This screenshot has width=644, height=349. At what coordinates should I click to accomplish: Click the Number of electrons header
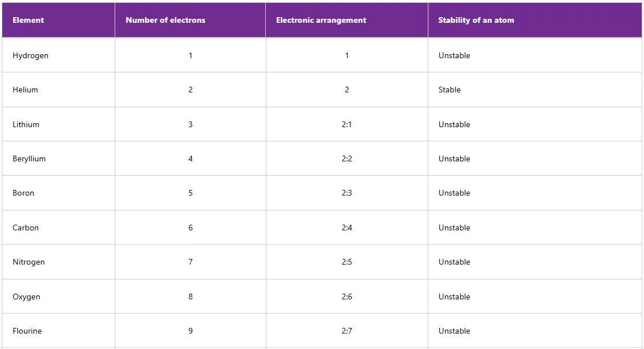165,20
